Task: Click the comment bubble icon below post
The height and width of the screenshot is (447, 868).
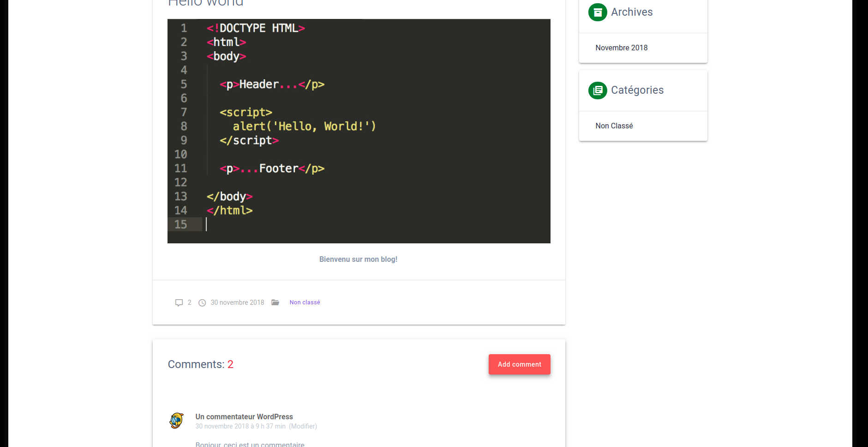Action: [179, 303]
